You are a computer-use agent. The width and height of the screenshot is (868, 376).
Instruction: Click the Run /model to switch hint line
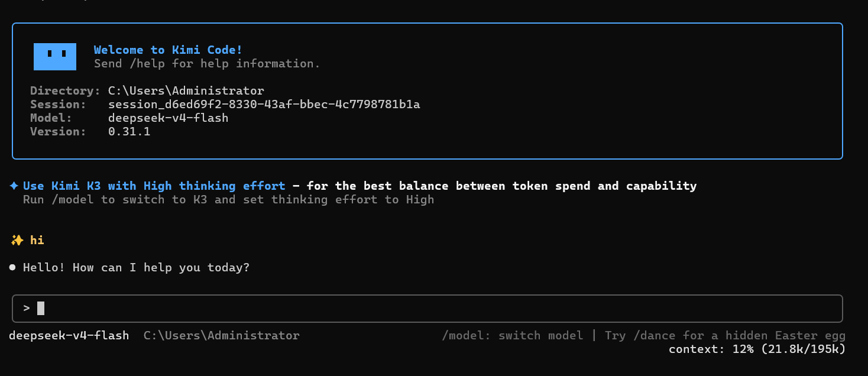click(229, 199)
